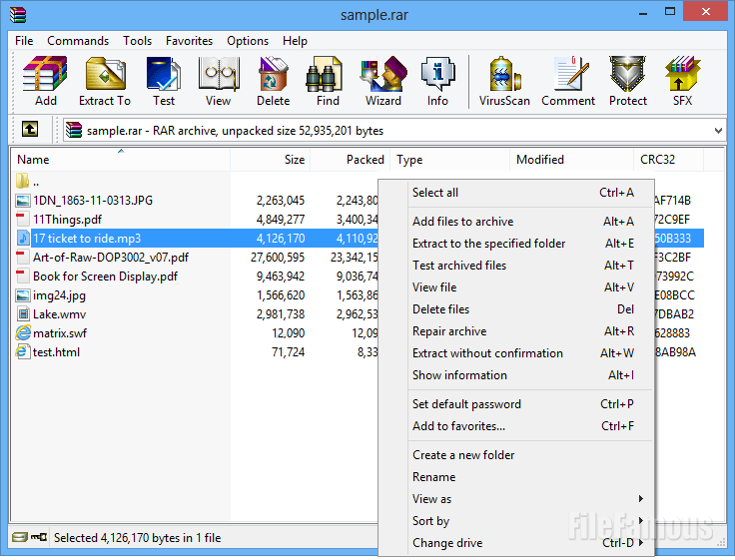Expand the Sort by submenu

[641, 521]
